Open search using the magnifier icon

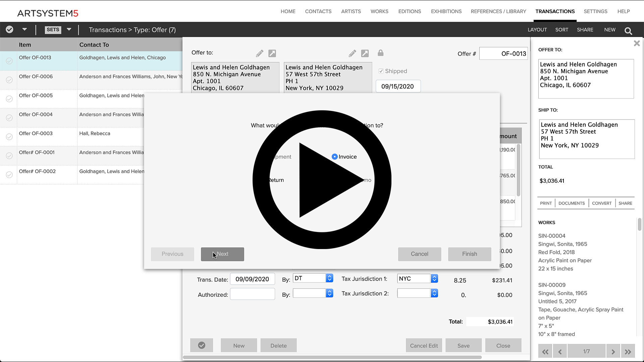[x=628, y=31]
